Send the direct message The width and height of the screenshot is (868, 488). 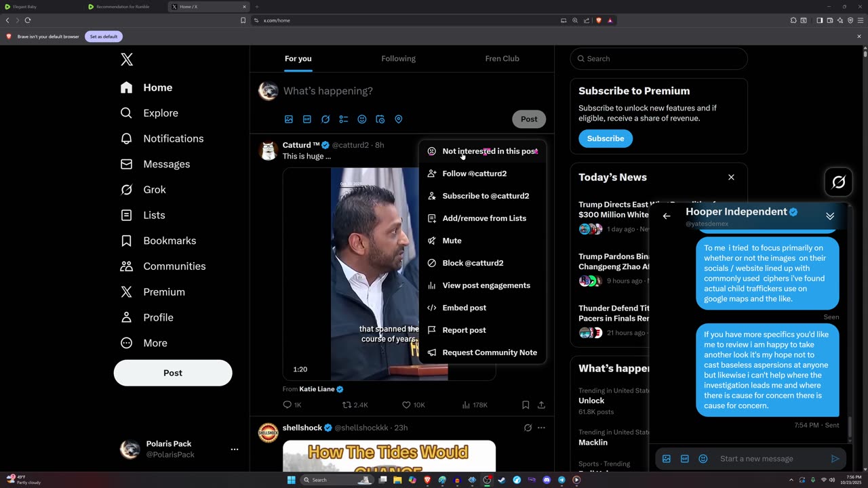point(835,459)
